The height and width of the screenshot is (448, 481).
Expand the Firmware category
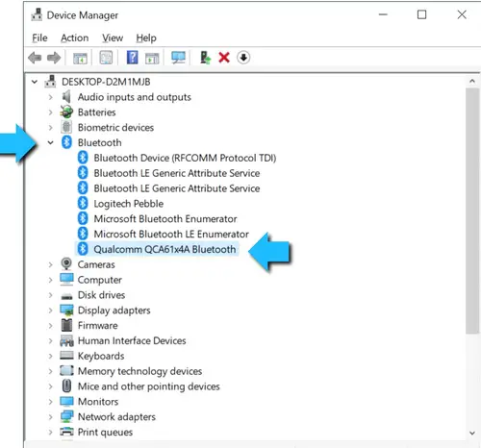coord(50,326)
